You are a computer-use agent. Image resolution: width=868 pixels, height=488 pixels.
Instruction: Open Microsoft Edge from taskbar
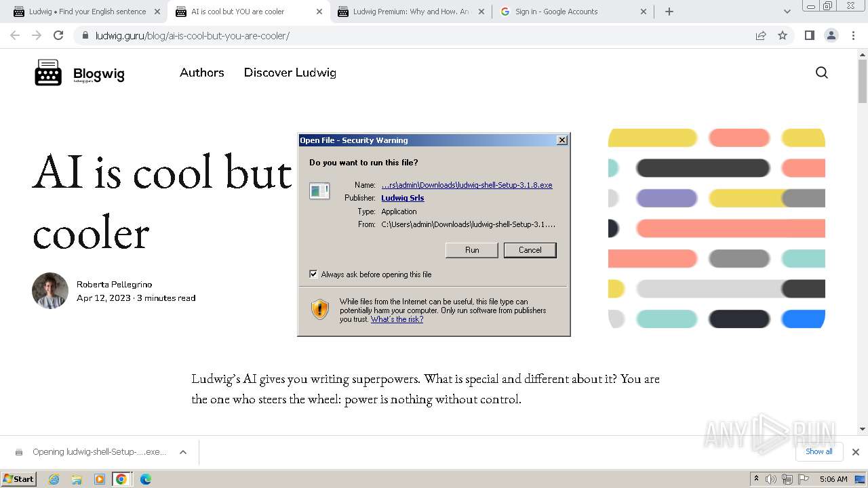[x=145, y=479]
